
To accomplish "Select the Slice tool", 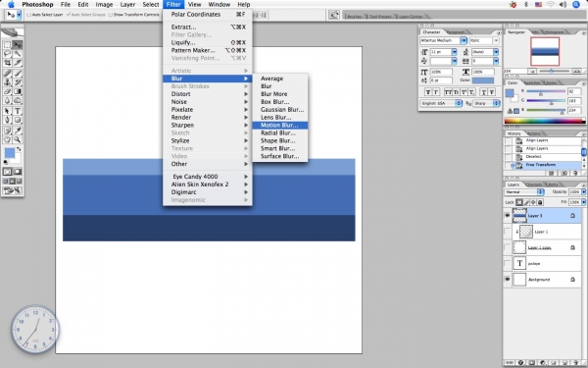I will (18, 63).
